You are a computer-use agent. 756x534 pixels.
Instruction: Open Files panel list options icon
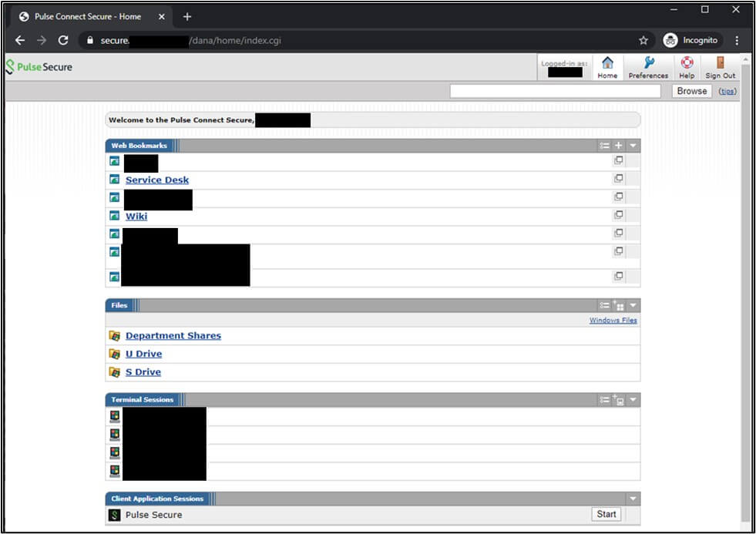click(x=604, y=305)
